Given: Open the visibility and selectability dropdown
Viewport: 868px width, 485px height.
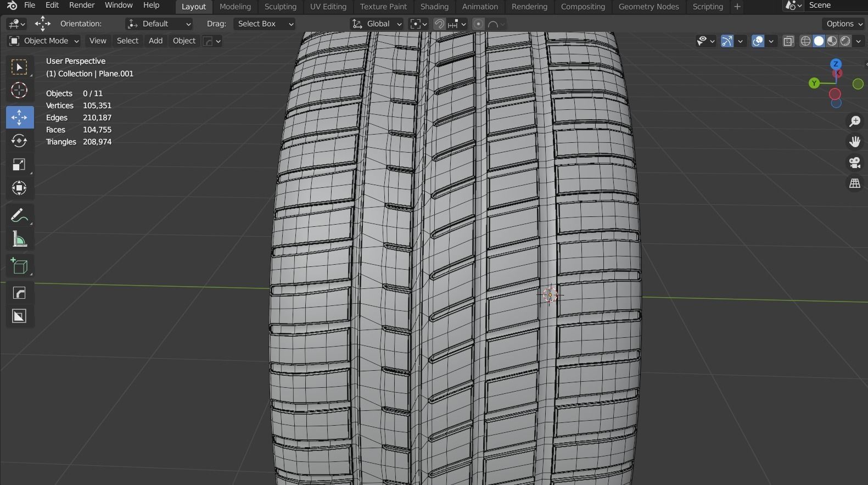Looking at the screenshot, I should [705, 41].
